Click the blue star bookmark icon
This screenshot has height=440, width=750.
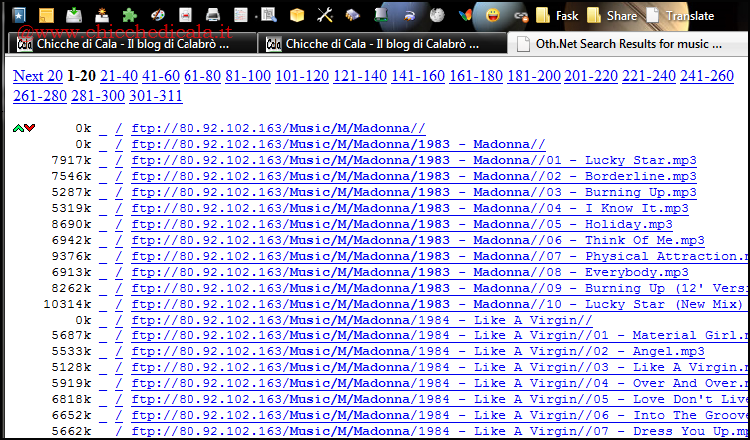point(18,15)
